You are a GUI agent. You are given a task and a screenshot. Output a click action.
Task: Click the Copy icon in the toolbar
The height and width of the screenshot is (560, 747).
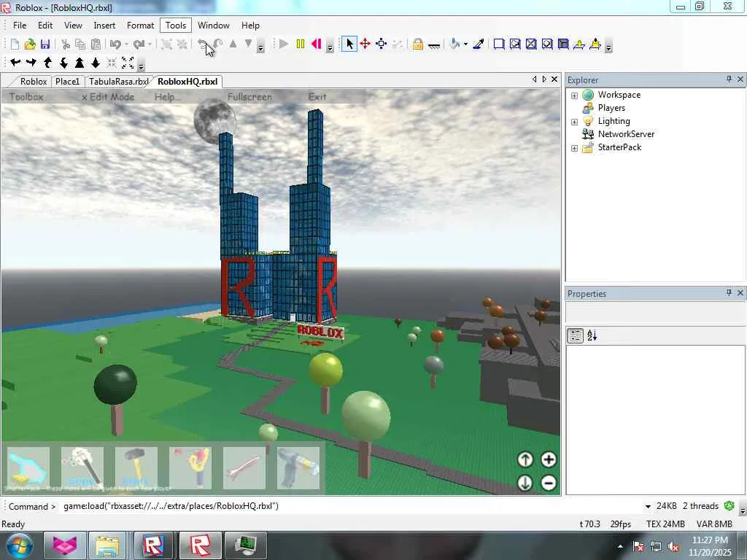click(x=80, y=44)
